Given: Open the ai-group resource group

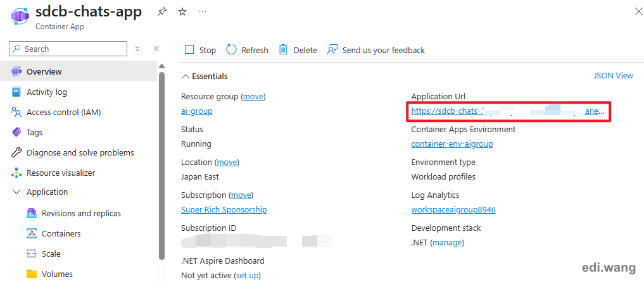Looking at the screenshot, I should tap(197, 111).
